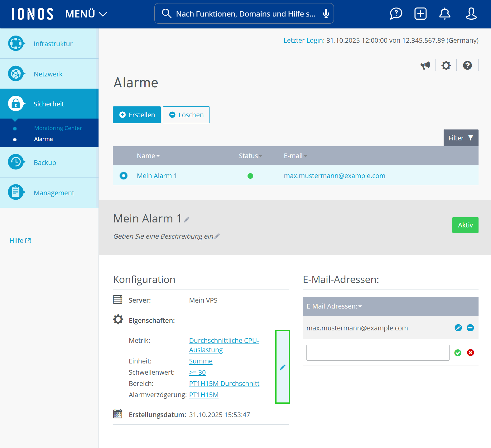
Task: Click the PT1H15M Durchschnitt link
Action: (224, 384)
